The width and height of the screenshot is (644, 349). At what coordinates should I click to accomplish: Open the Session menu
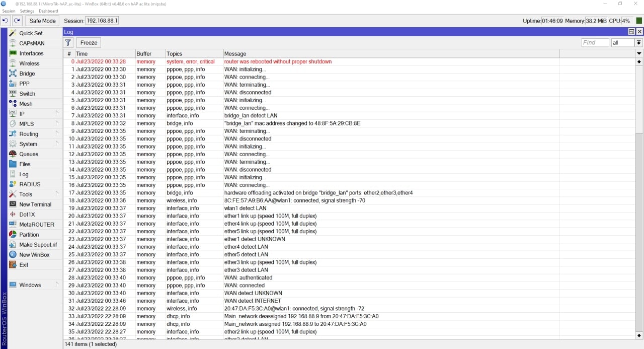point(9,11)
